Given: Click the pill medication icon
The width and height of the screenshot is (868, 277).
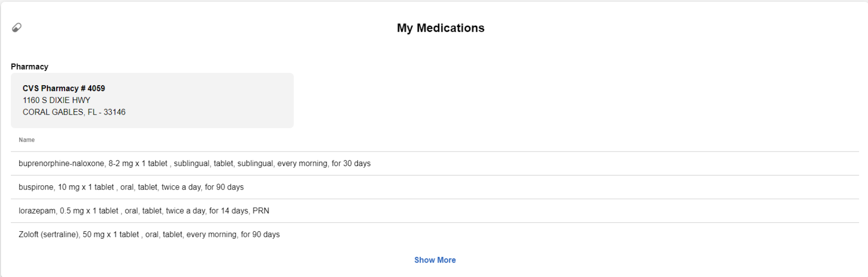Looking at the screenshot, I should (16, 28).
